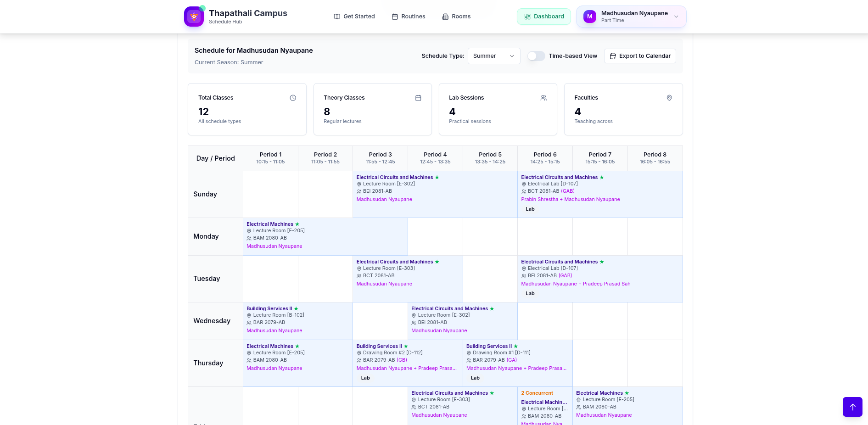
Task: Click the green star on Monday Electrical Machines
Action: pyautogui.click(x=297, y=224)
